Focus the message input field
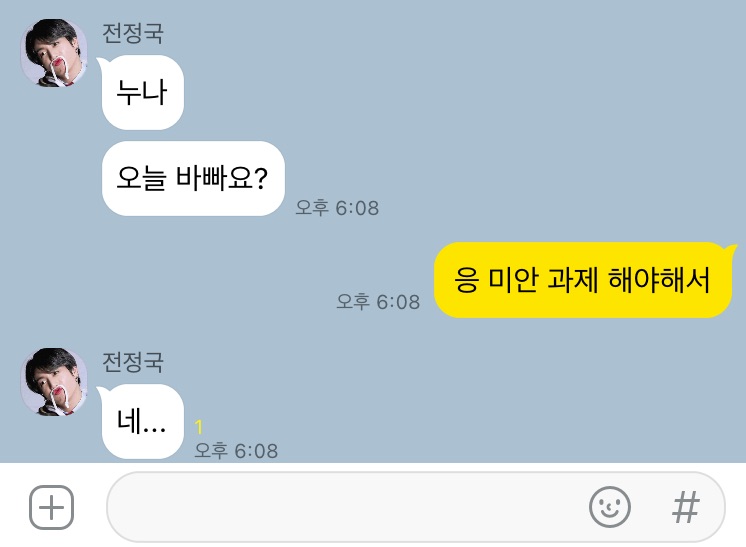 (x=415, y=507)
